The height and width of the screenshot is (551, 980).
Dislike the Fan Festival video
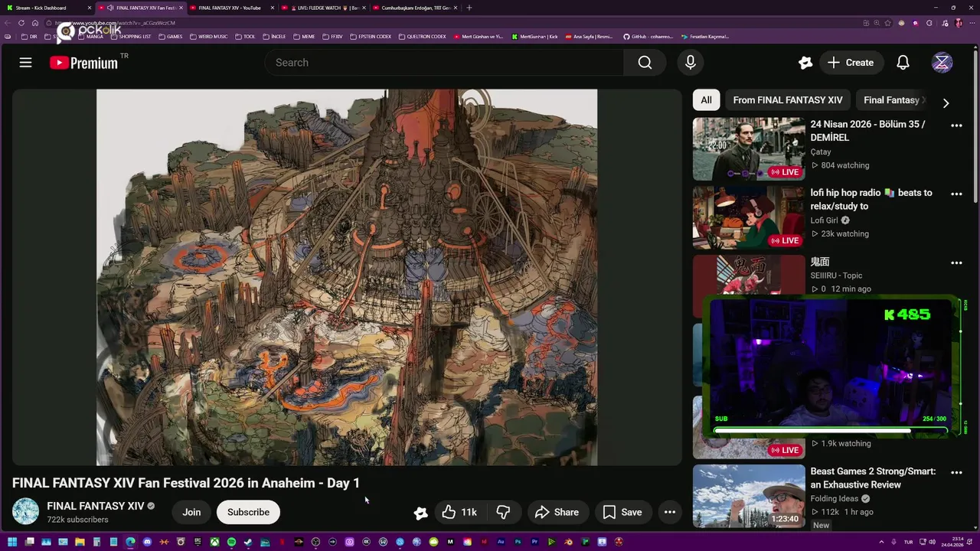[x=503, y=512]
